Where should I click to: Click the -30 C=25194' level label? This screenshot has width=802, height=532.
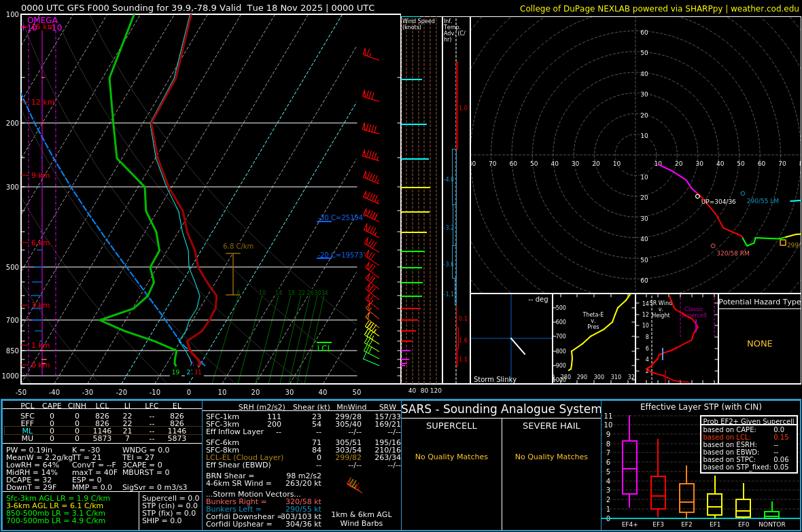point(341,217)
